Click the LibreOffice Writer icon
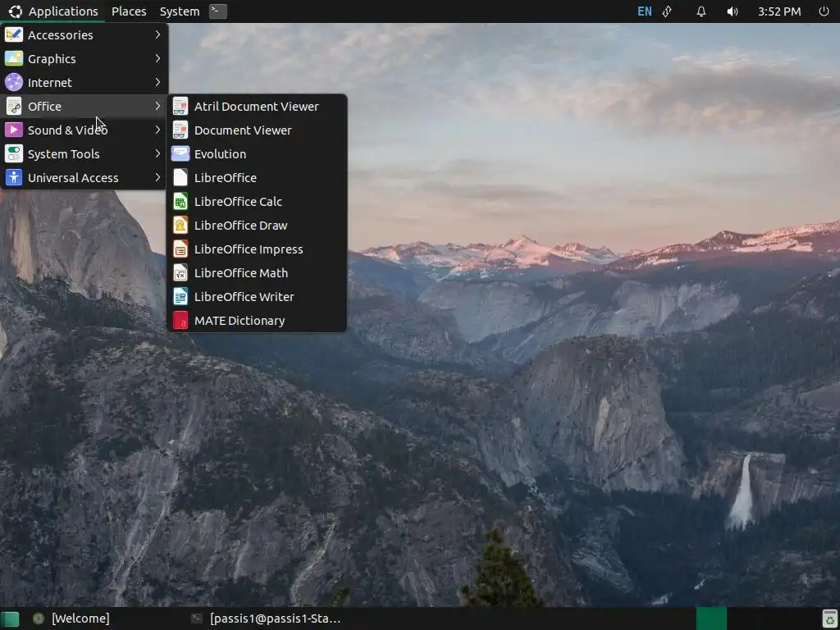840x630 pixels. tap(180, 296)
